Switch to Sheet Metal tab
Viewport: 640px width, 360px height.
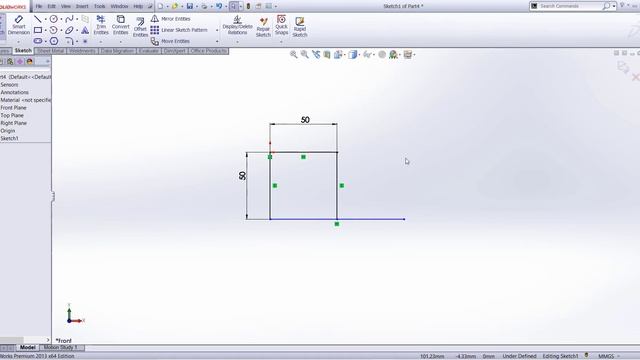click(51, 51)
